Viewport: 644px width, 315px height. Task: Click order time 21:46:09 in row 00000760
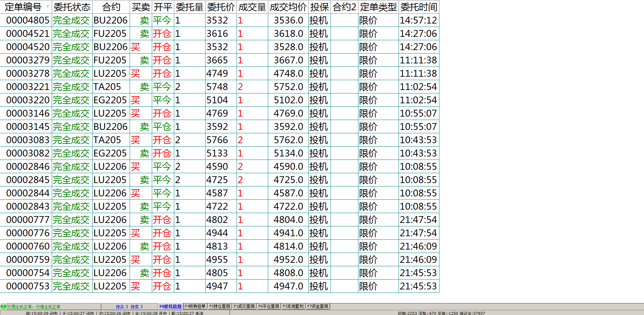[x=418, y=246]
